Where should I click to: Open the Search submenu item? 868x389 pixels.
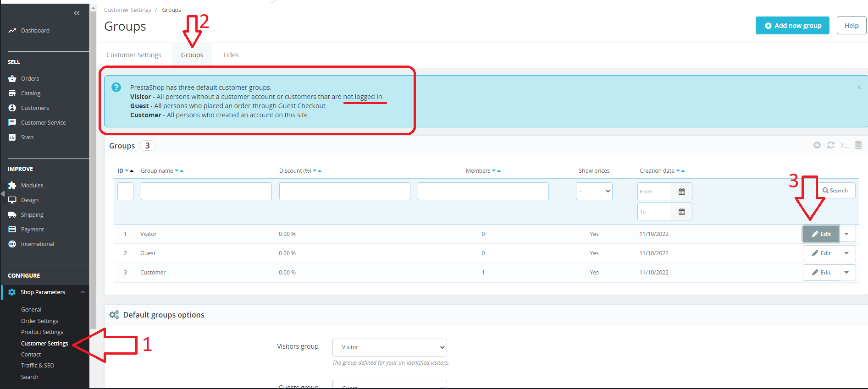pos(30,377)
